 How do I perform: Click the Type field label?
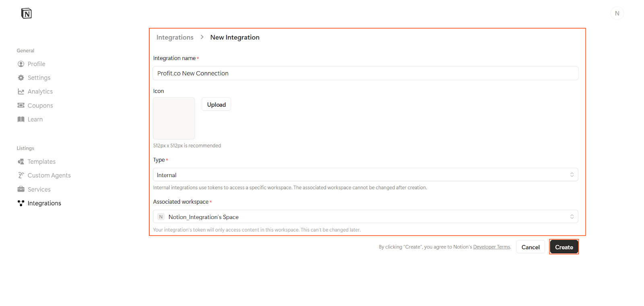(159, 160)
